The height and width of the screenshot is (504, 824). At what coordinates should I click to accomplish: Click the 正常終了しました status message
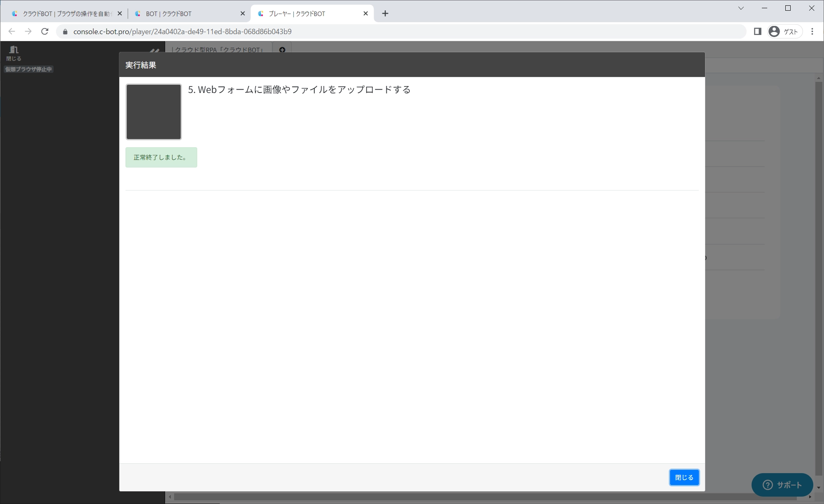coord(161,158)
